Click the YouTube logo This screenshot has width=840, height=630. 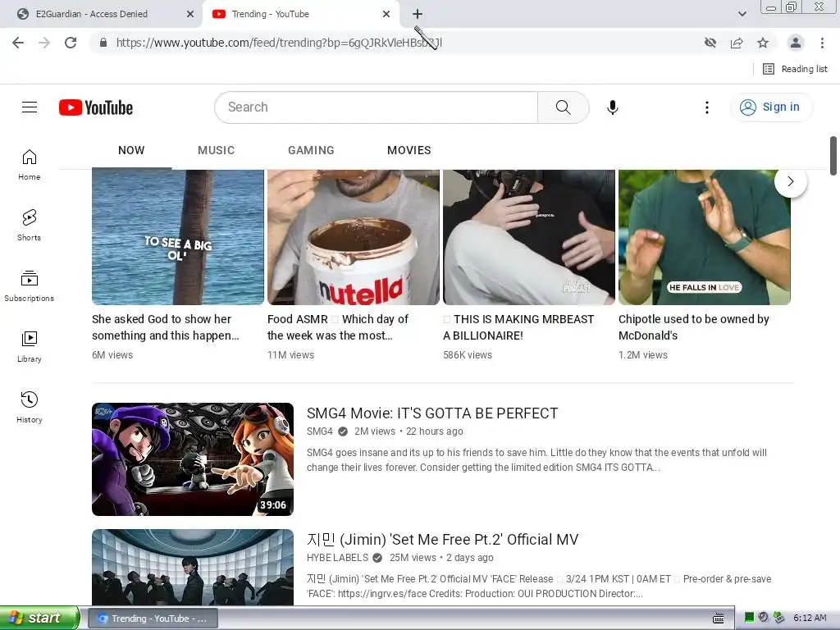[96, 107]
